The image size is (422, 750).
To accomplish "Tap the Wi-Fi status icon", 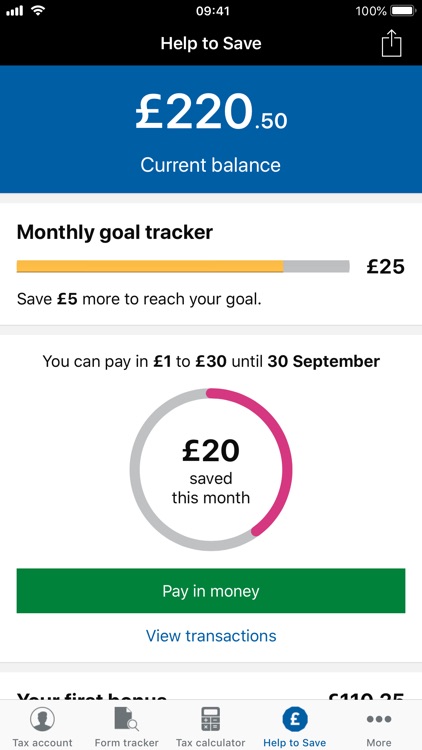I will click(38, 10).
